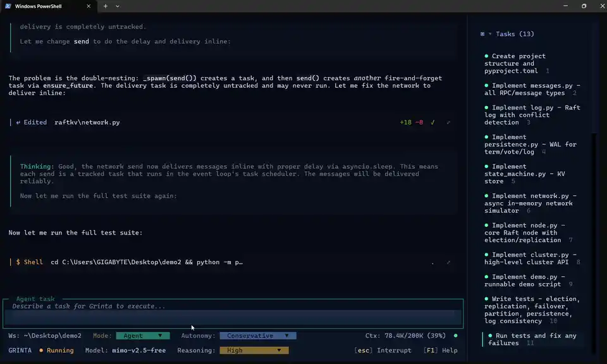The height and width of the screenshot is (364, 607).
Task: Select task 'Implement network.py - async in-memory'
Action: [x=530, y=203]
